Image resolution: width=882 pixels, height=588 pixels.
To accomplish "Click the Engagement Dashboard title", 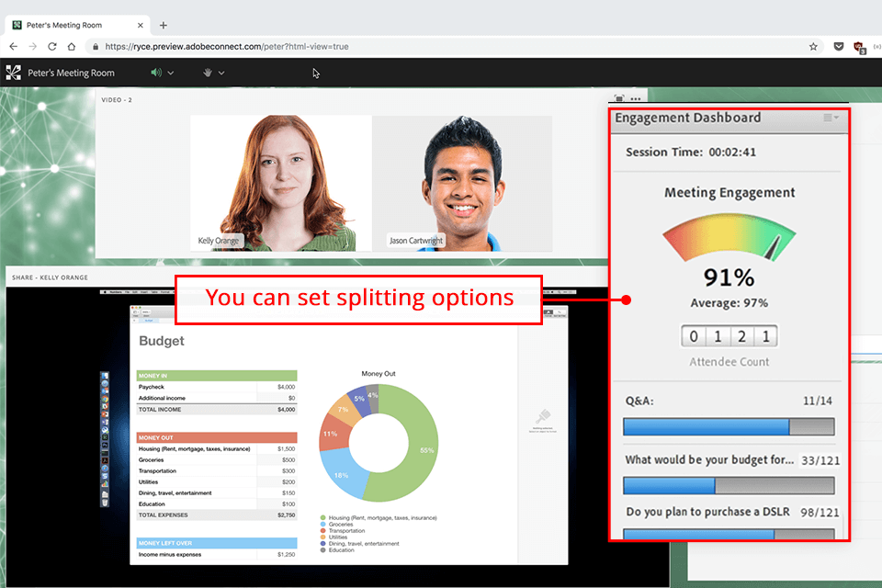I will 687,118.
